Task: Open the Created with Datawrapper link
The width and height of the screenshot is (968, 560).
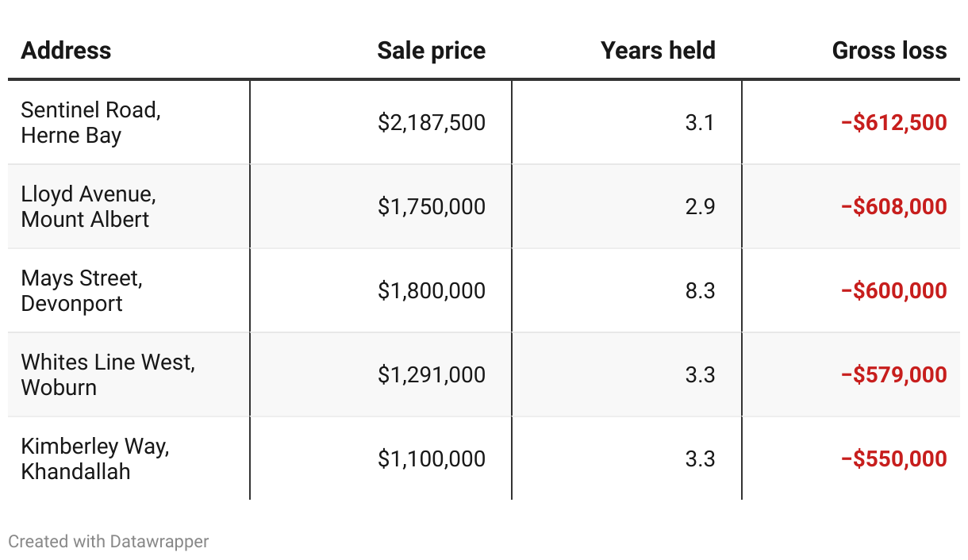Action: coord(109,542)
